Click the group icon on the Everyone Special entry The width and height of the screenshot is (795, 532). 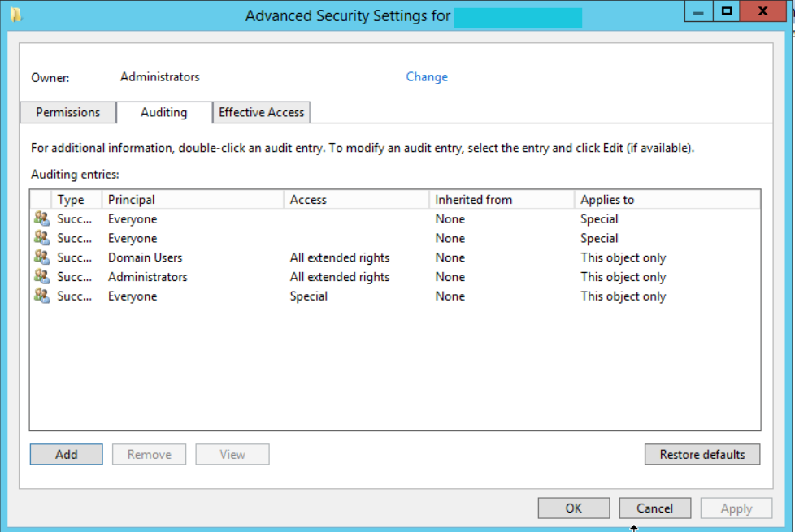(x=42, y=296)
